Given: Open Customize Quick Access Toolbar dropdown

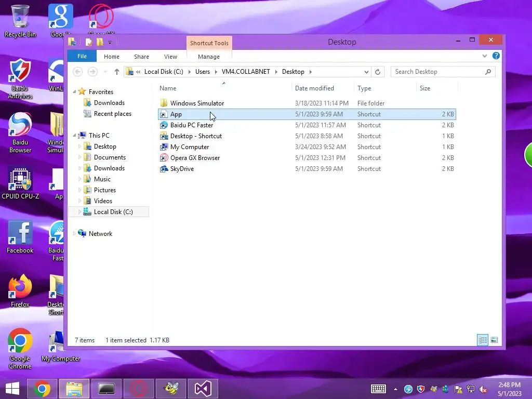Looking at the screenshot, I should click(x=110, y=43).
